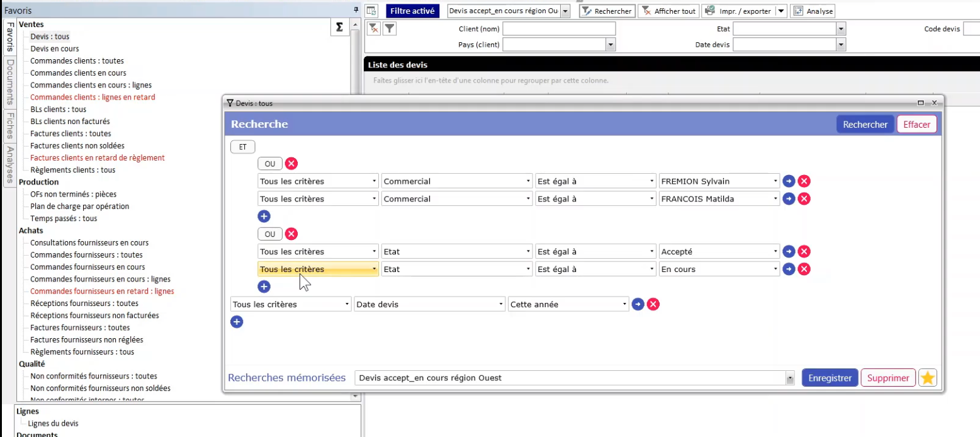
Task: Click the yellow star favorite icon
Action: (x=928, y=378)
